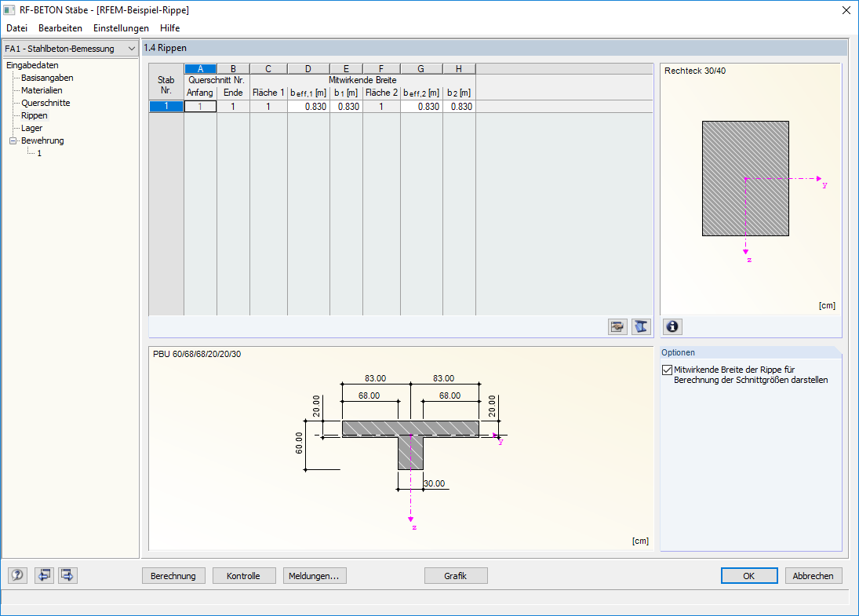Run input check via Kontrolle button
The height and width of the screenshot is (616, 859).
pyautogui.click(x=244, y=575)
